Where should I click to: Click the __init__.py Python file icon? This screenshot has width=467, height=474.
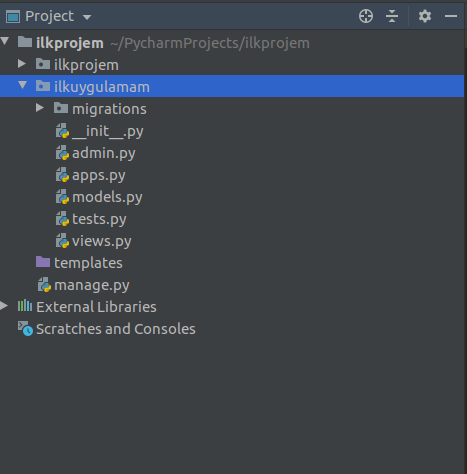[62, 131]
